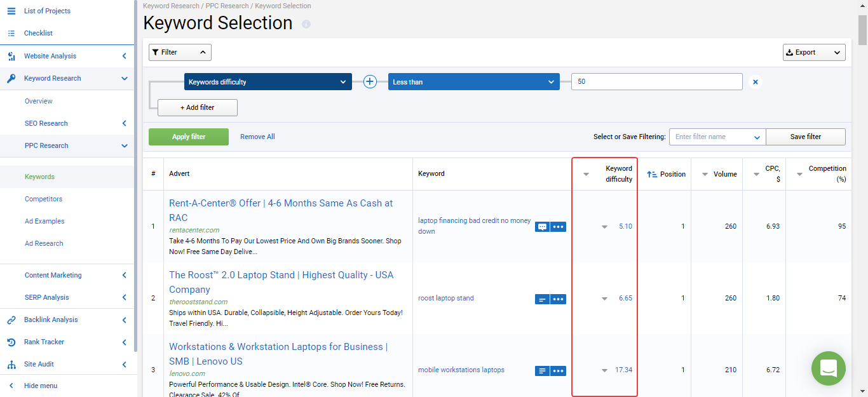Click the mobile workstations laptops keyword link
The height and width of the screenshot is (397, 868).
click(x=461, y=370)
